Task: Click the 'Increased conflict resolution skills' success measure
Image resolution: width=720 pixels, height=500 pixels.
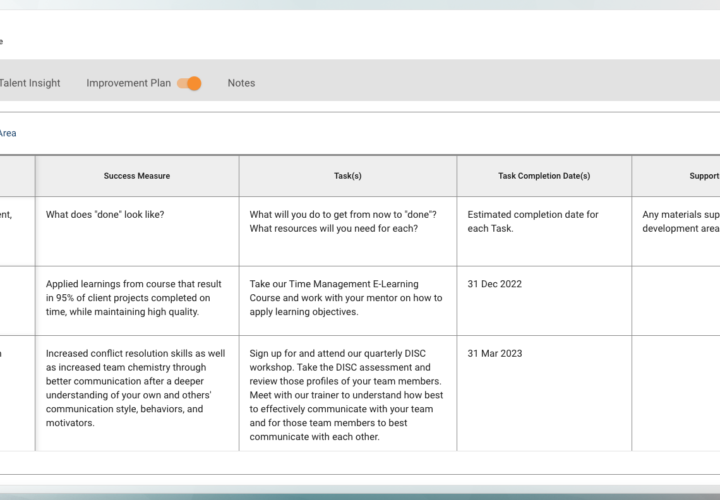Action: click(137, 393)
